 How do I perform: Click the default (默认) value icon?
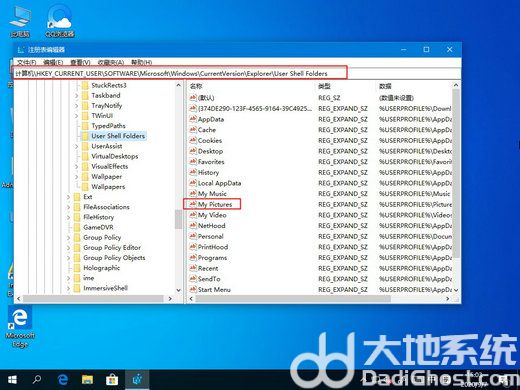(193, 97)
